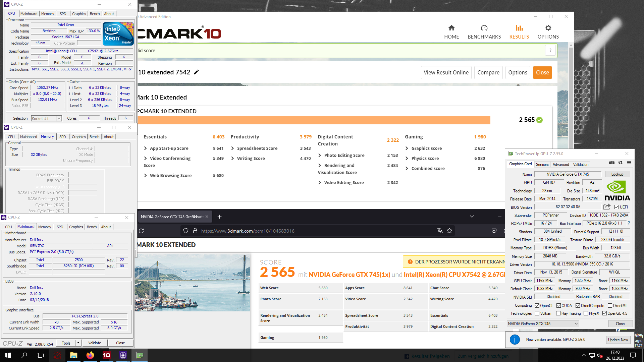Click the Firefox address bar URL
644x362 pixels.
[x=248, y=231]
